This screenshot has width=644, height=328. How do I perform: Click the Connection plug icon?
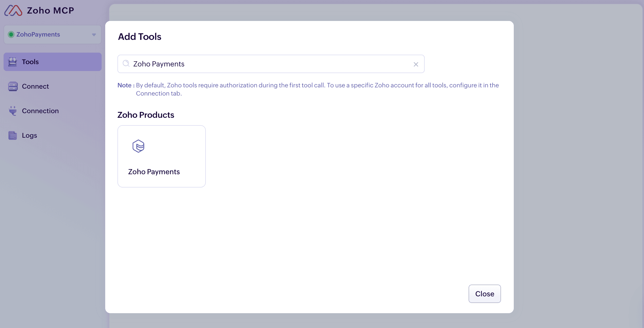coord(13,111)
